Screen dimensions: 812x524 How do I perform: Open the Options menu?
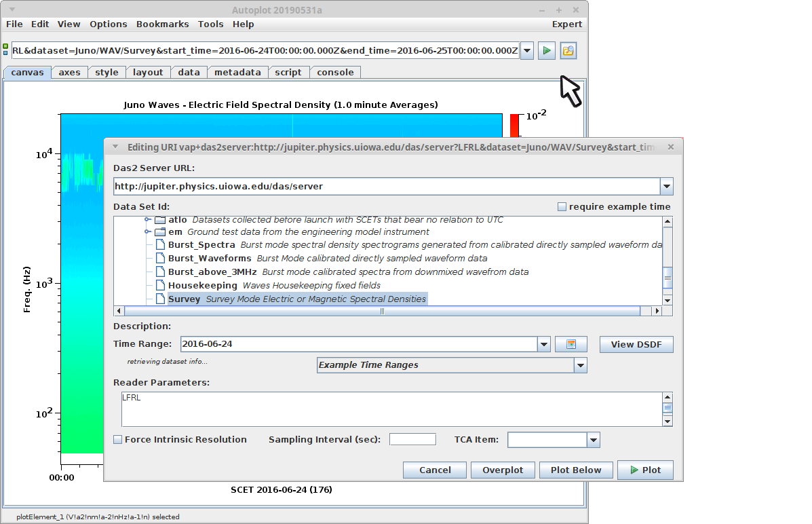coord(109,24)
